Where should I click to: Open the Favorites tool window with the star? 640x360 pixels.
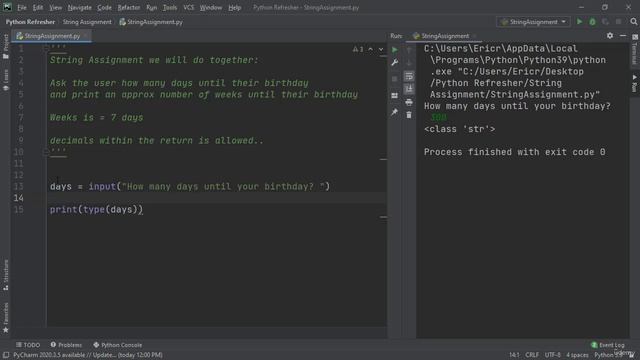pos(6,318)
